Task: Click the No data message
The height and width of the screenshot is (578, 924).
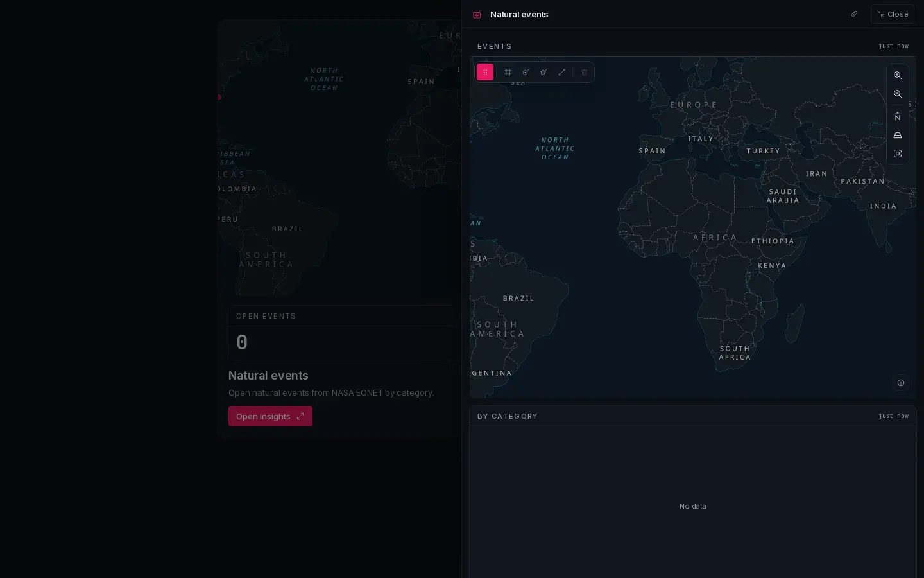Action: (x=692, y=506)
